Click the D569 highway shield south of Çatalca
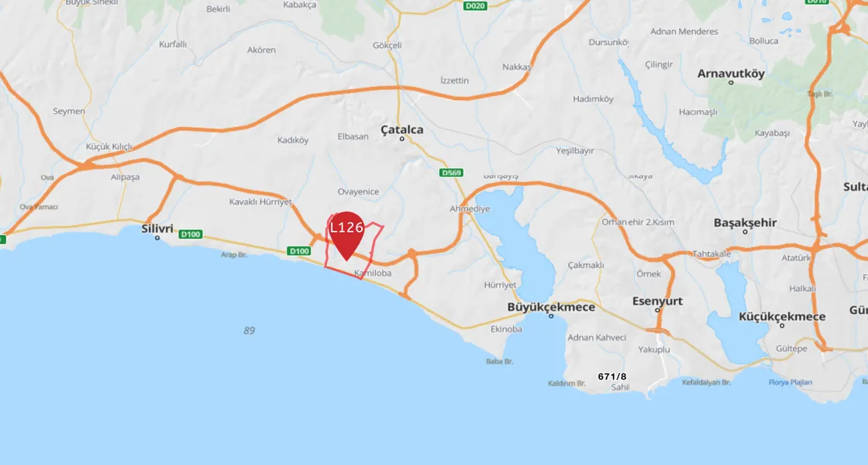 (451, 173)
